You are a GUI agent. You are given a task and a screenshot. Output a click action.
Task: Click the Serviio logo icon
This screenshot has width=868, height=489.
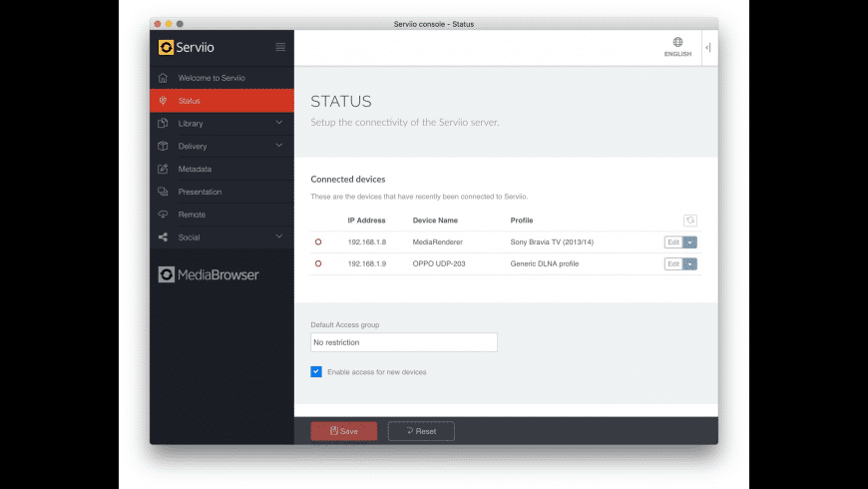[x=166, y=48]
